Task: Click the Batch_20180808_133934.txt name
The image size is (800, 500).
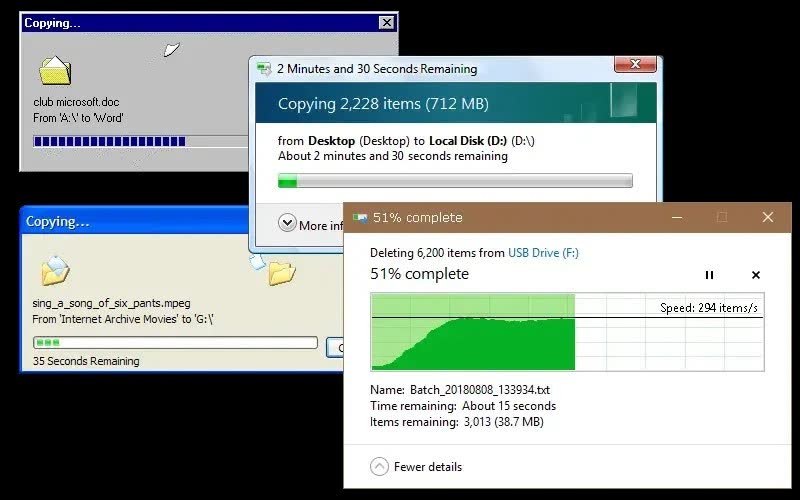Action: point(480,390)
